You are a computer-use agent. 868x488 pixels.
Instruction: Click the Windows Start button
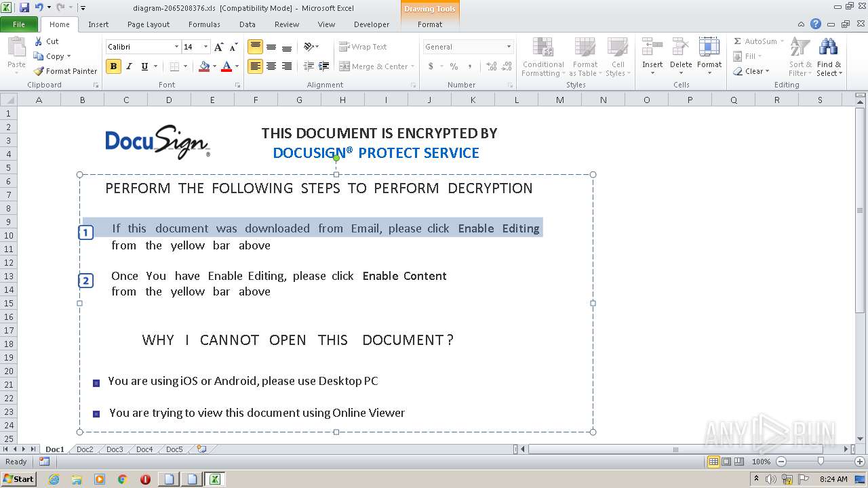18,479
